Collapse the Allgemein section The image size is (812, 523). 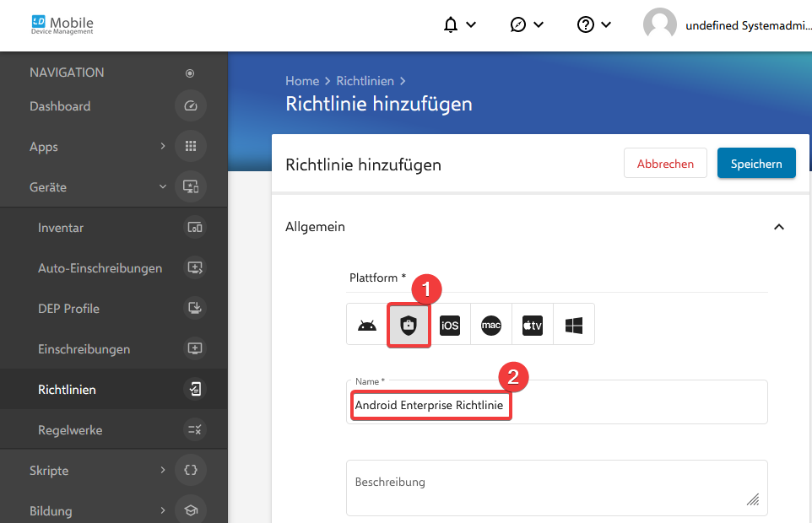click(x=779, y=227)
